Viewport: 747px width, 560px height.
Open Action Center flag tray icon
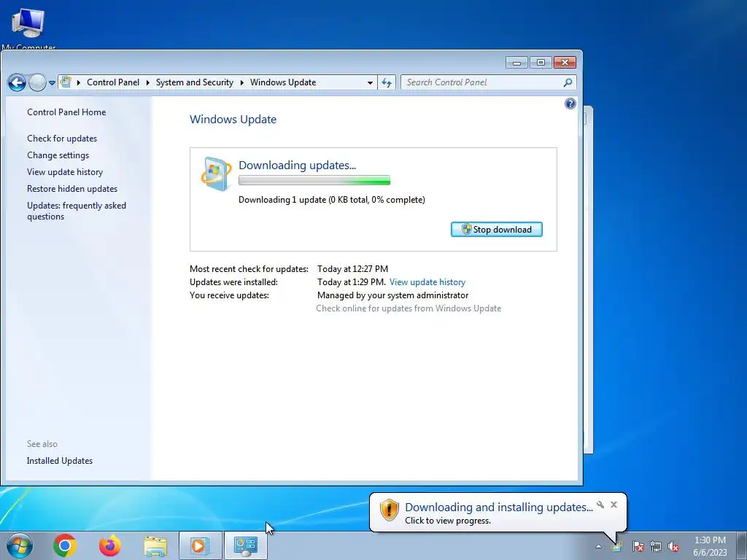tap(638, 546)
